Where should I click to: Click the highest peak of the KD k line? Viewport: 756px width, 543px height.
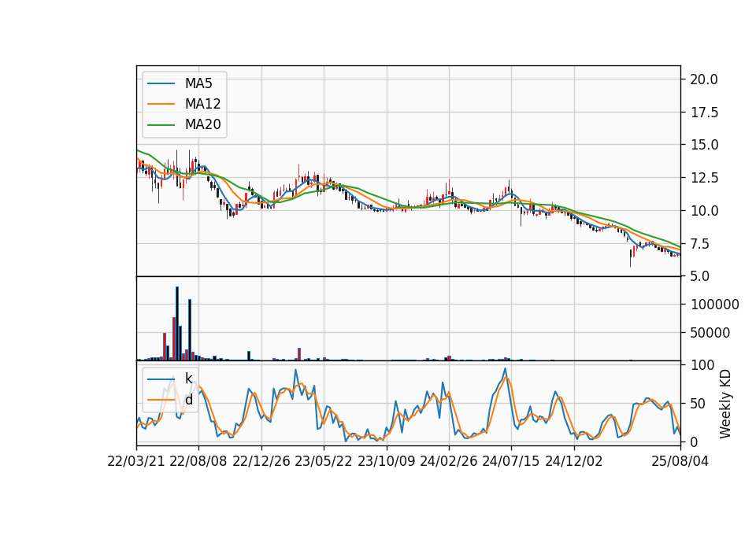click(x=505, y=368)
